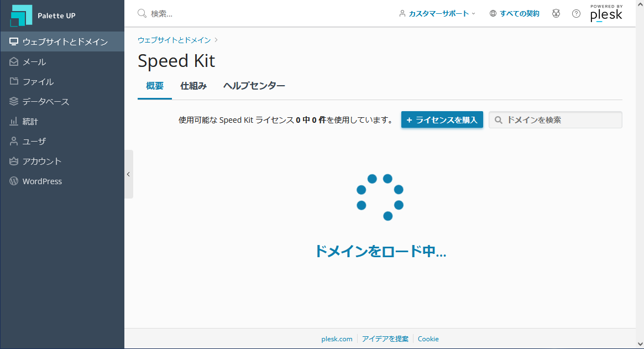Switch to the ヘルプセンター tab
The height and width of the screenshot is (349, 644).
[254, 86]
